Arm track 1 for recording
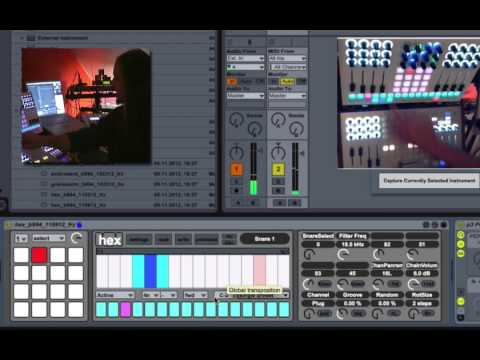Screen dimensions: 480x360 237,191
